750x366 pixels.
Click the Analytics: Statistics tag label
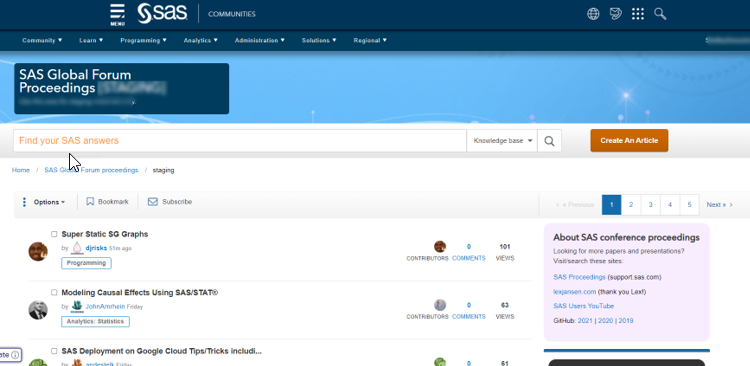point(95,322)
